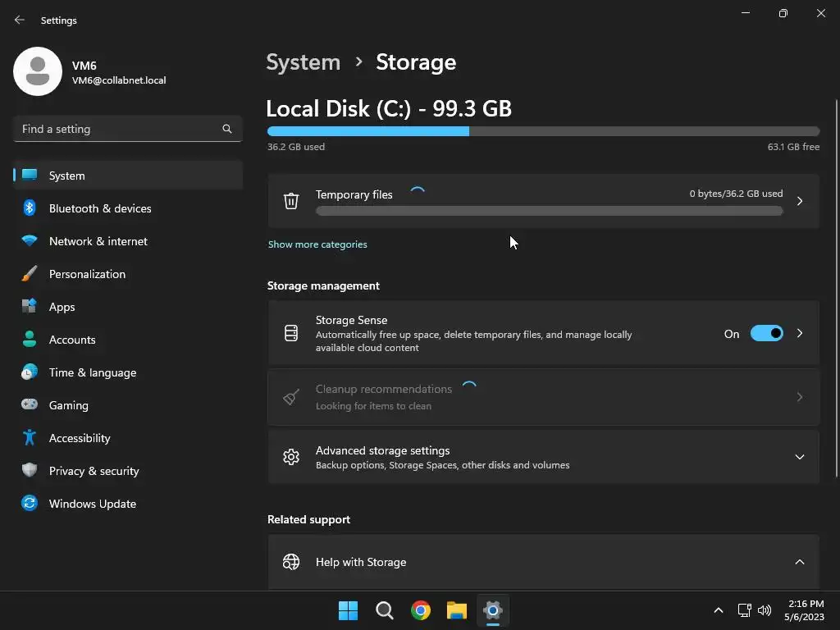
Task: Click the back arrow in Settings
Action: pos(20,20)
